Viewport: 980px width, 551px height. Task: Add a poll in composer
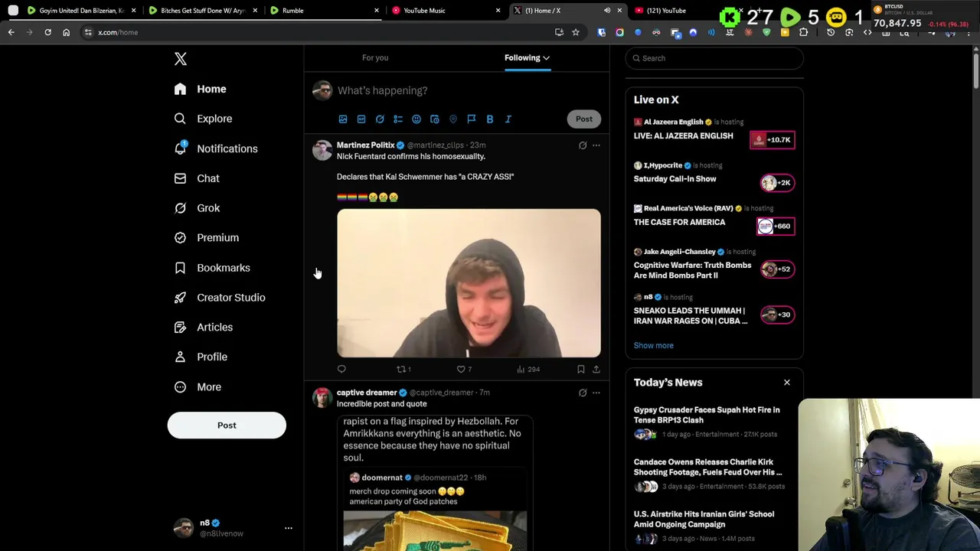pos(398,119)
